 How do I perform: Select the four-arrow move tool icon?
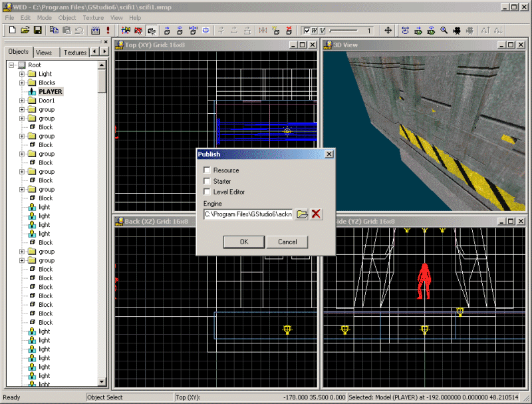(x=388, y=31)
